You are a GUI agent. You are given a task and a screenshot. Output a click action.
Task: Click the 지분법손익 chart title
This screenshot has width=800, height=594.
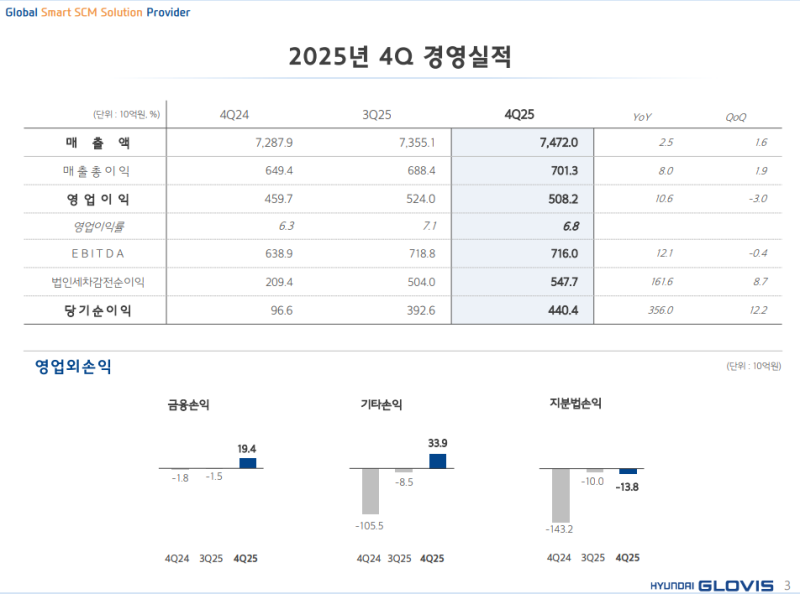coord(576,403)
